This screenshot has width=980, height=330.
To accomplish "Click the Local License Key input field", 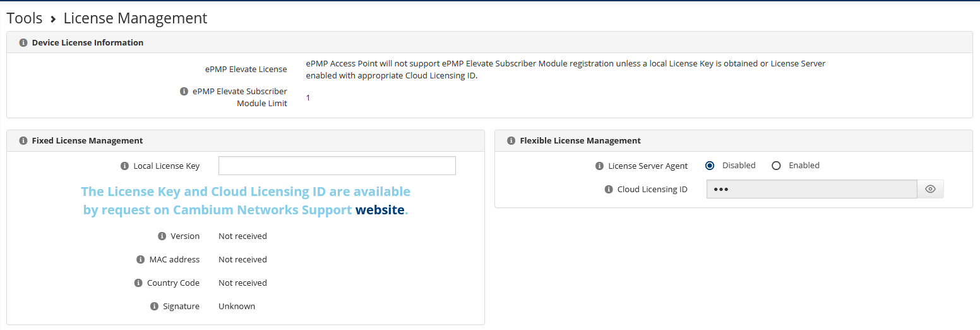I will 337,166.
